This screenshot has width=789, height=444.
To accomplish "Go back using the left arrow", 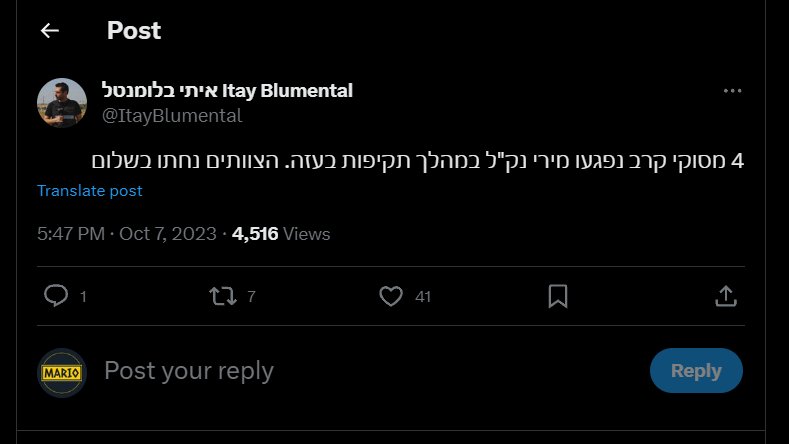I will 50,31.
